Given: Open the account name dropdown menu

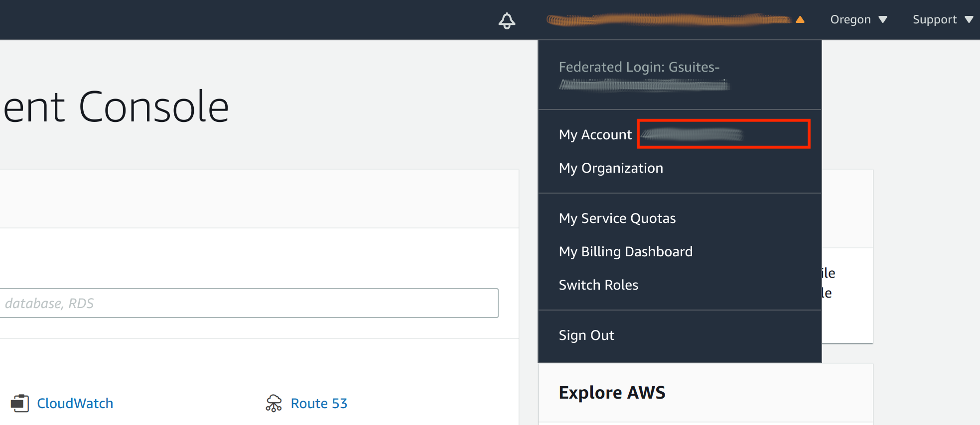Looking at the screenshot, I should coord(668,20).
